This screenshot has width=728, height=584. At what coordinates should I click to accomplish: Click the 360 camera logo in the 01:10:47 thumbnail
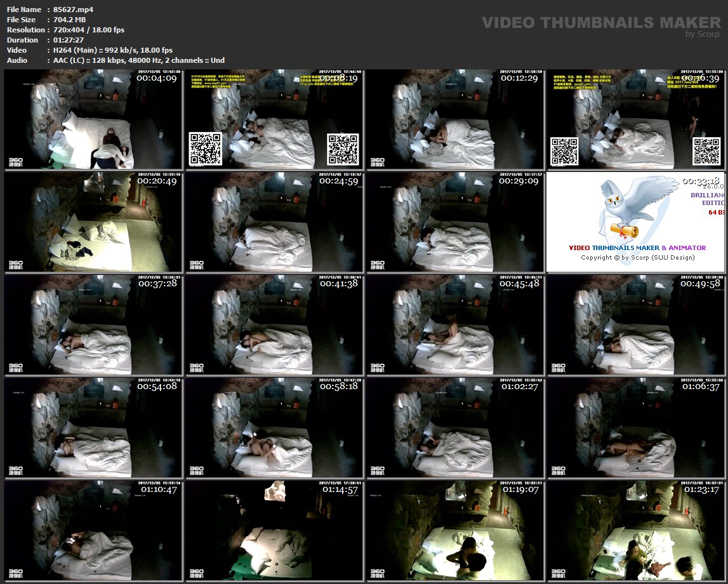[x=16, y=573]
